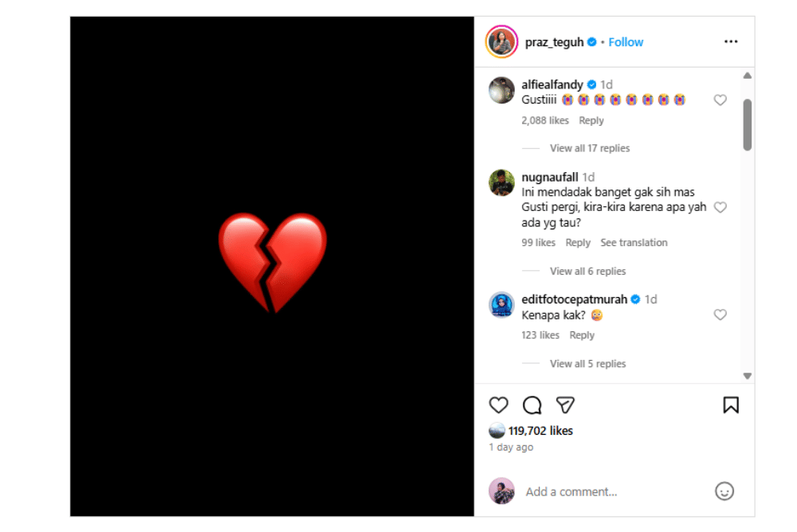Like the post using the heart icon
This screenshot has width=797, height=532.
point(498,405)
